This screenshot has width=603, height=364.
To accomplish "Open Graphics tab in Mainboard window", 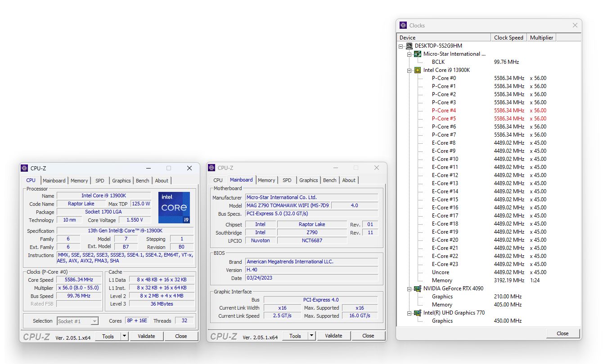I will pos(309,180).
